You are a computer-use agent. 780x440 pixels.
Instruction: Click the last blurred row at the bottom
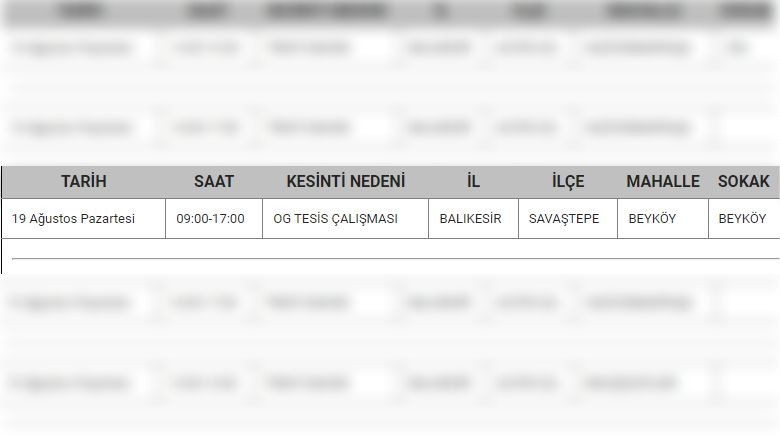(x=390, y=383)
